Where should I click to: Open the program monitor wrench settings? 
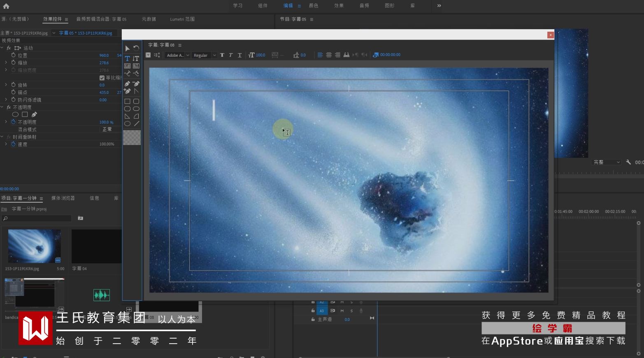(628, 162)
